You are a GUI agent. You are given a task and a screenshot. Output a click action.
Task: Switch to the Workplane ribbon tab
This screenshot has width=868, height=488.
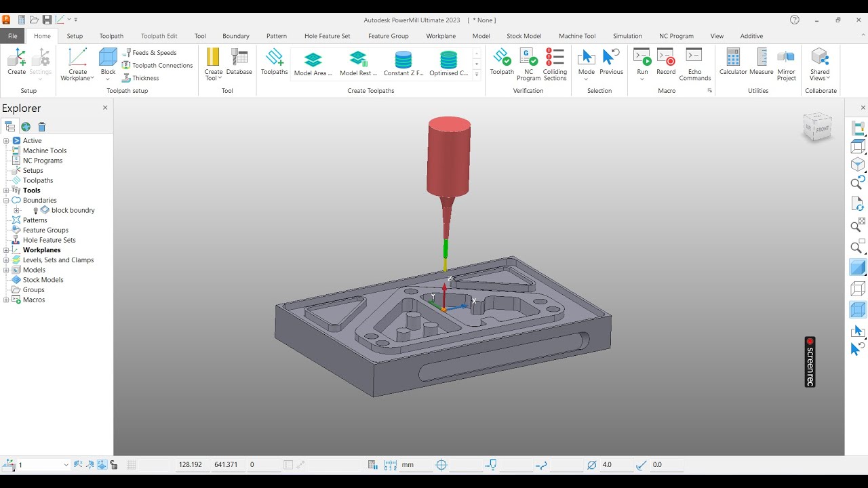(441, 36)
